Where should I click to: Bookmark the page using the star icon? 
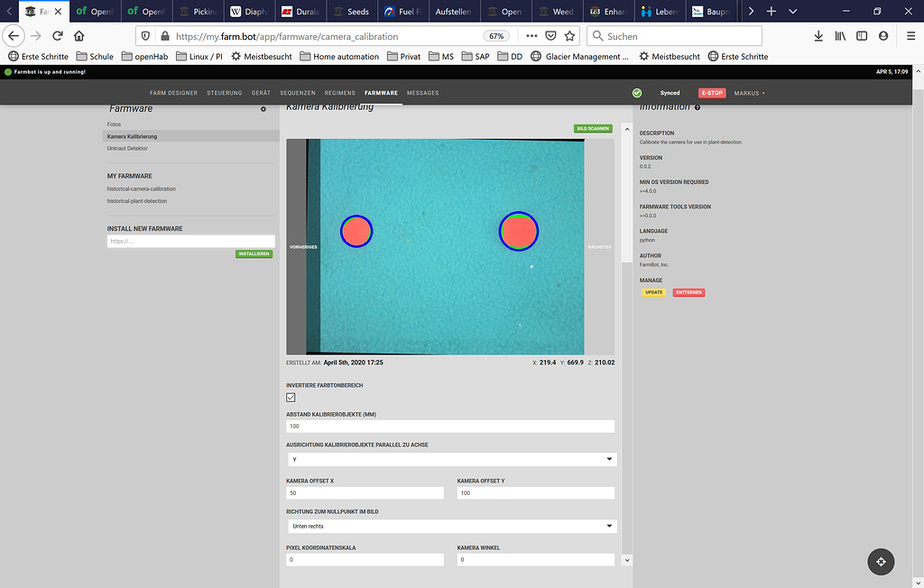coord(569,37)
